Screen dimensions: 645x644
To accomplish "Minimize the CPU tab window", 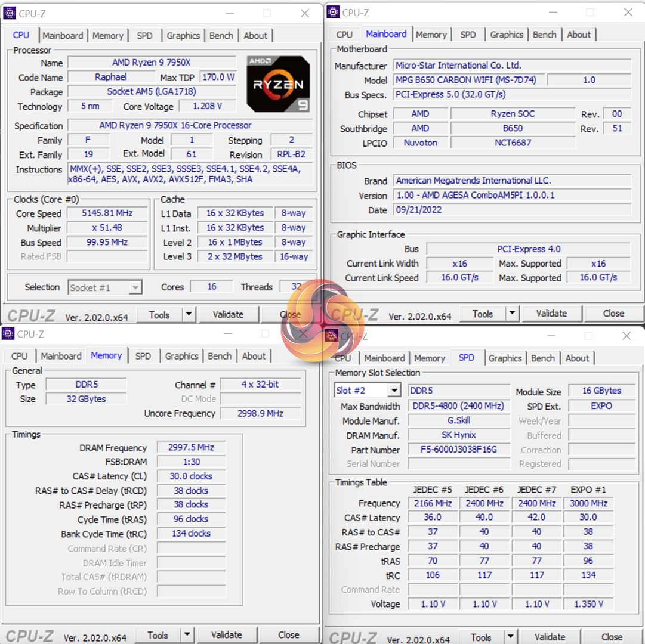I will [230, 13].
